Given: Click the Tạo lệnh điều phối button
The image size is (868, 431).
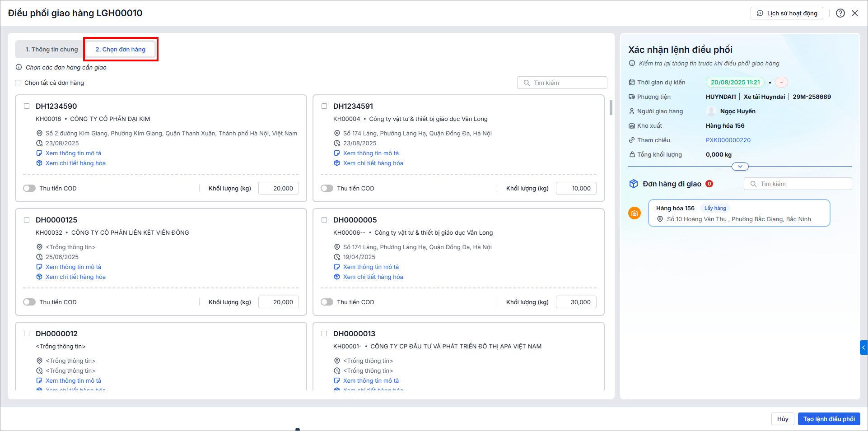Looking at the screenshot, I should coord(829,419).
